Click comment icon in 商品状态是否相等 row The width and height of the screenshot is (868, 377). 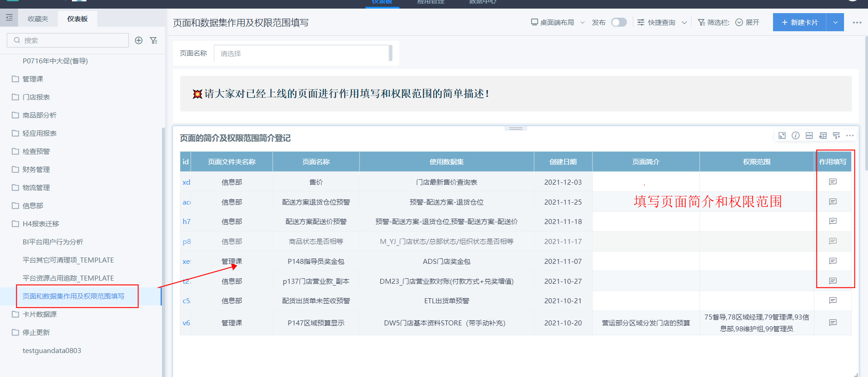(x=833, y=241)
